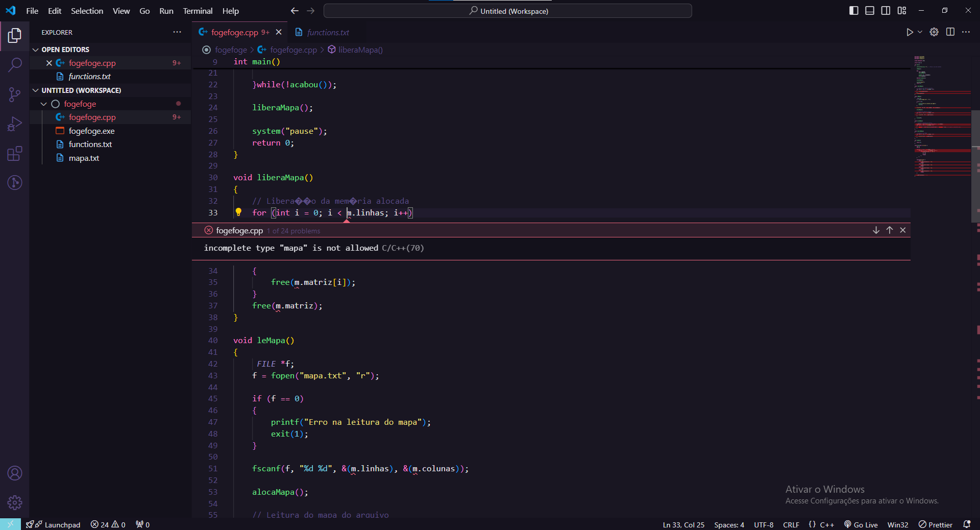Open the Accounts menu

pos(15,473)
